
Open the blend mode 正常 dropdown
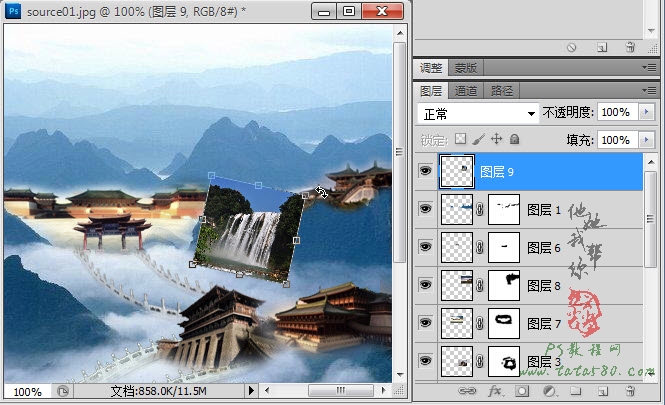pyautogui.click(x=478, y=113)
